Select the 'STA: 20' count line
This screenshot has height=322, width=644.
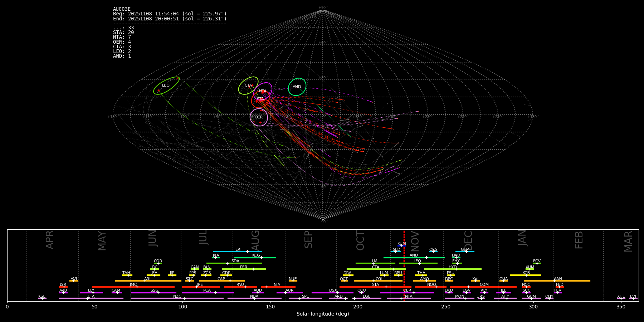(123, 33)
